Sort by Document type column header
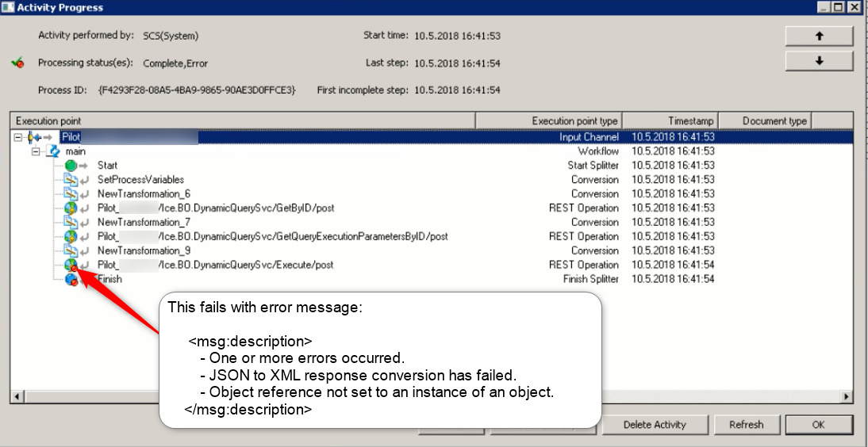Screen dimensions: 868x447 point(765,120)
